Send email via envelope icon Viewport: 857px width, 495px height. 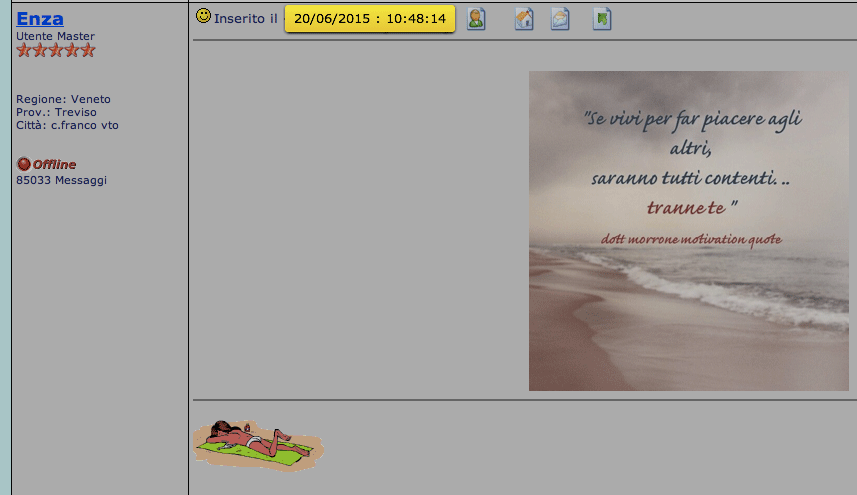pos(560,19)
